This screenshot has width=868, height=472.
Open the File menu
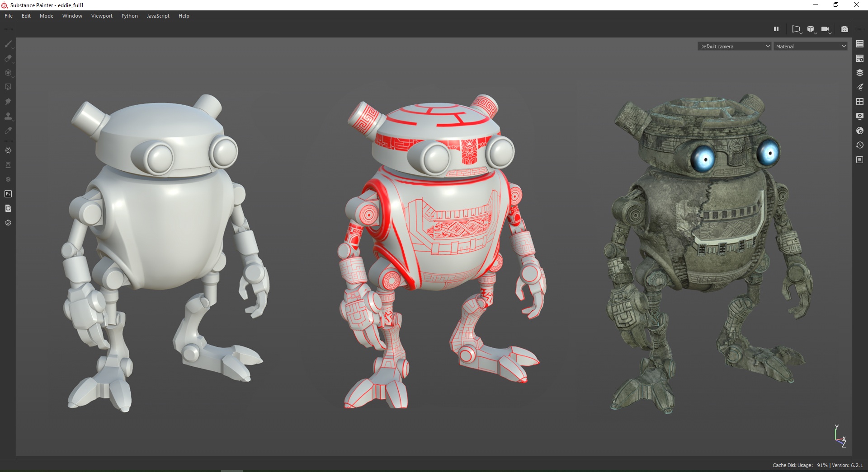[x=9, y=16]
